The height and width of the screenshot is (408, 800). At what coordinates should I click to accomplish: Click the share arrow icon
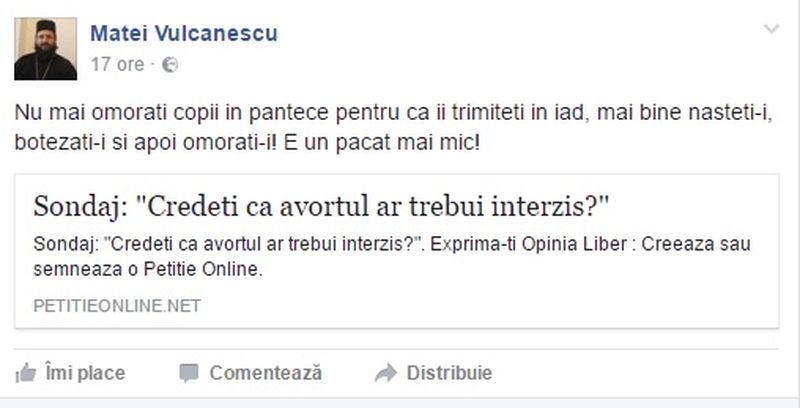click(x=385, y=373)
